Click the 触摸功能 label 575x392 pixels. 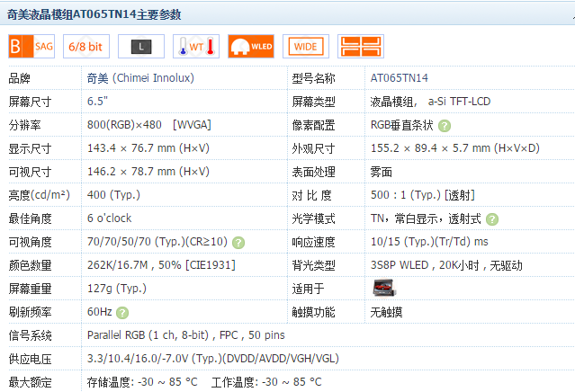pos(313,313)
